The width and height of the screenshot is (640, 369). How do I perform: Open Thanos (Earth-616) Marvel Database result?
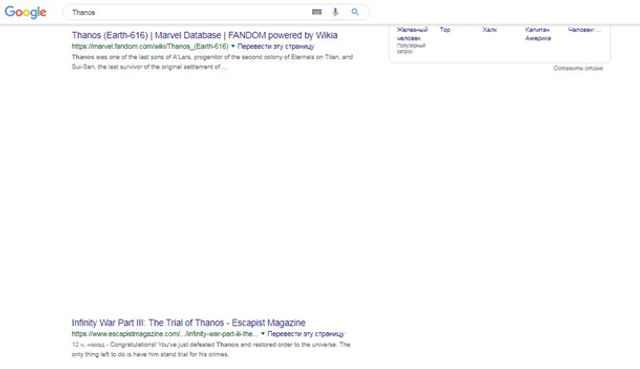point(204,35)
